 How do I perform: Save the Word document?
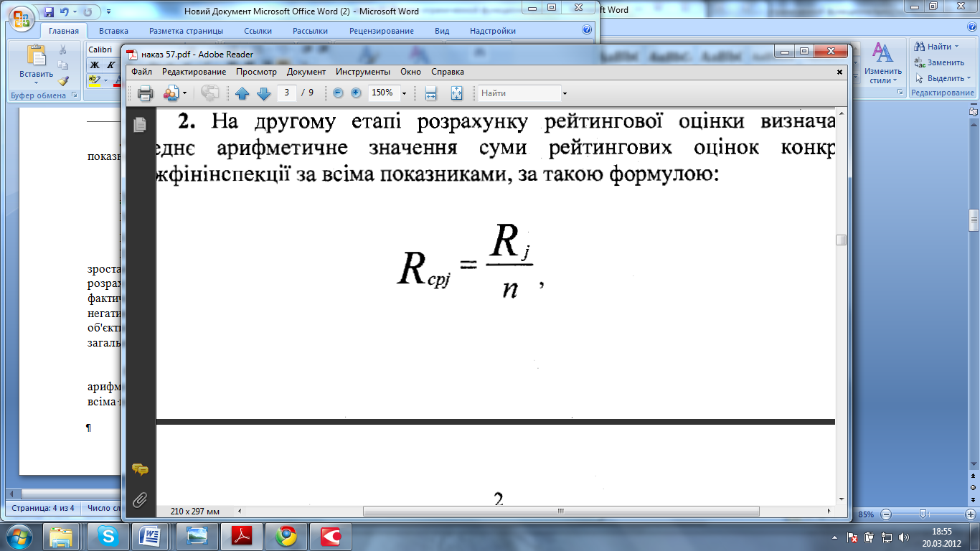pyautogui.click(x=49, y=12)
